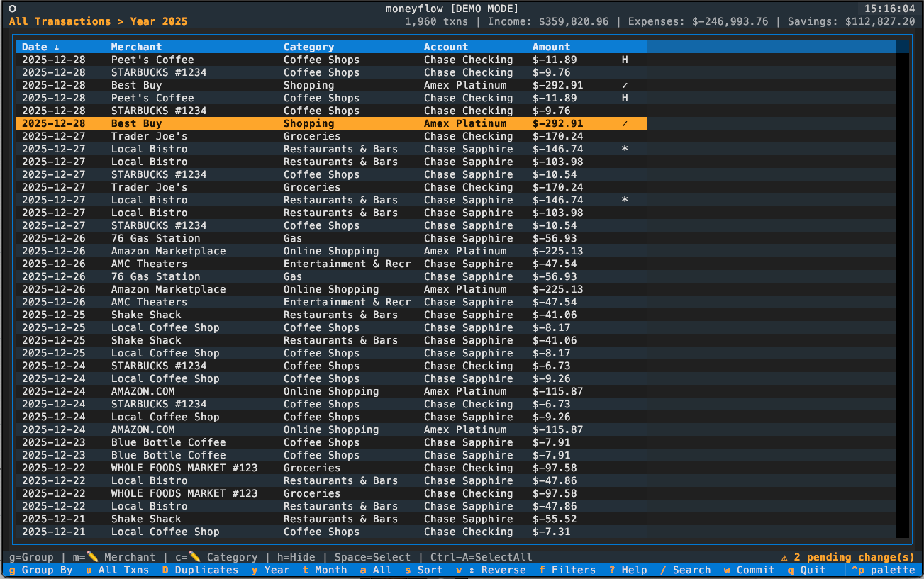This screenshot has height=579, width=924.
Task: Click the '1,960 txns' count in header
Action: (437, 21)
